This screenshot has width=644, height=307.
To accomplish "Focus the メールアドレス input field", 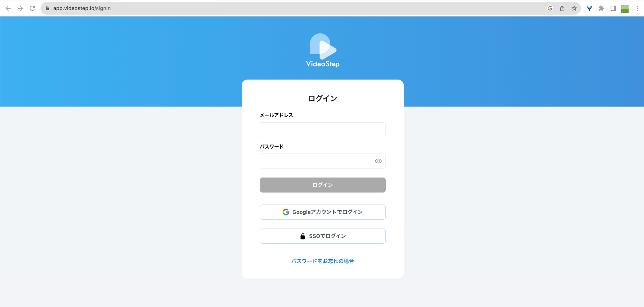I will click(x=323, y=130).
